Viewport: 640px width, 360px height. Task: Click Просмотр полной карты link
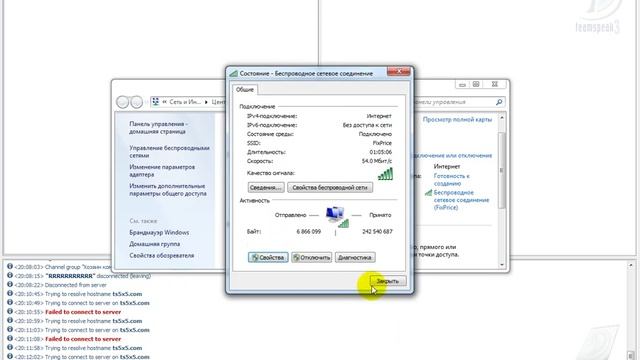coord(457,120)
